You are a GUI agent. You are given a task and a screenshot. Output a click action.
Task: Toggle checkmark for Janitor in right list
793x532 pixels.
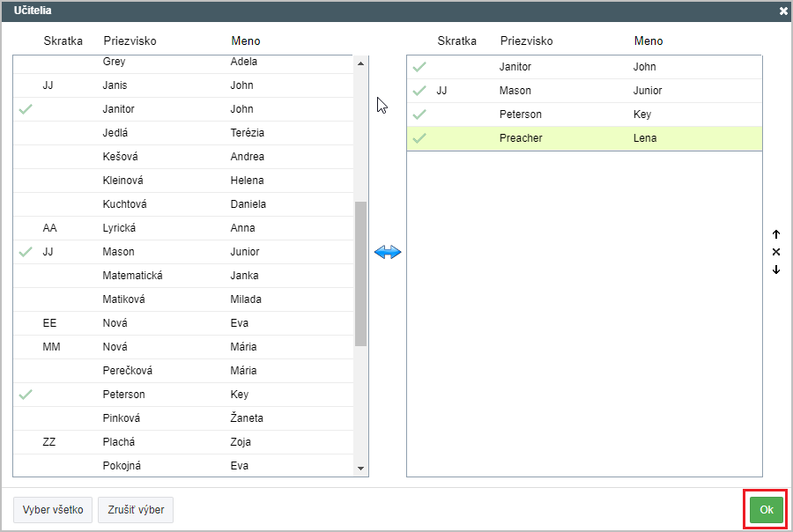(419, 67)
